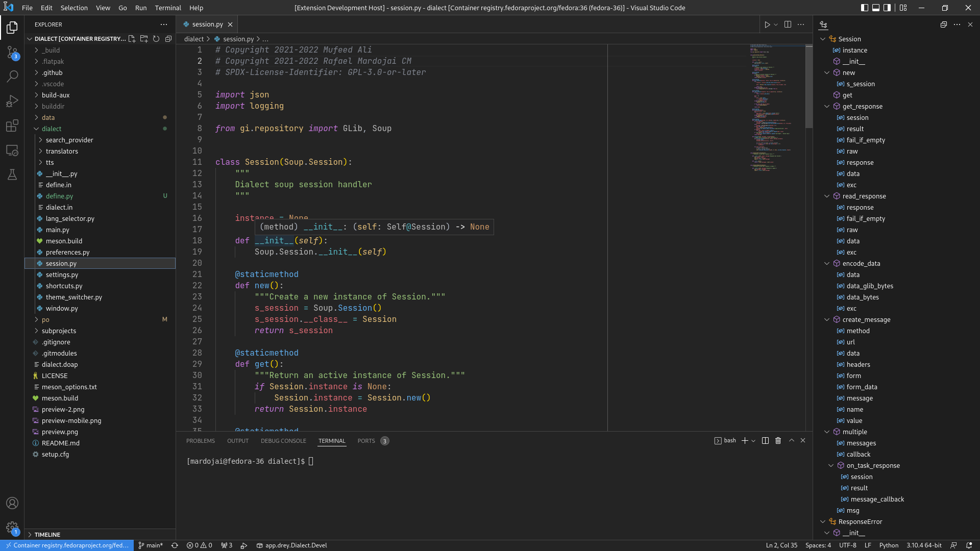Viewport: 980px width, 551px height.
Task: Switch to the Problems panel tab
Action: point(200,441)
